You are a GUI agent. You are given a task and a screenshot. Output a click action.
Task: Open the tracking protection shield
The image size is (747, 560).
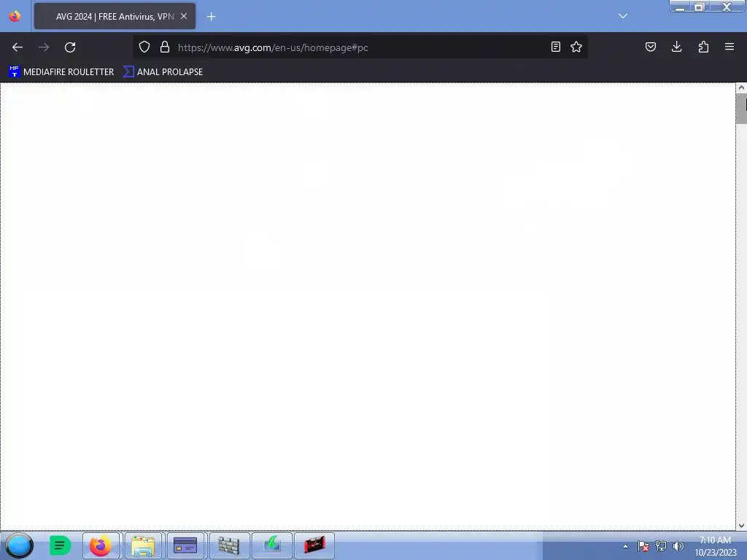pyautogui.click(x=144, y=47)
